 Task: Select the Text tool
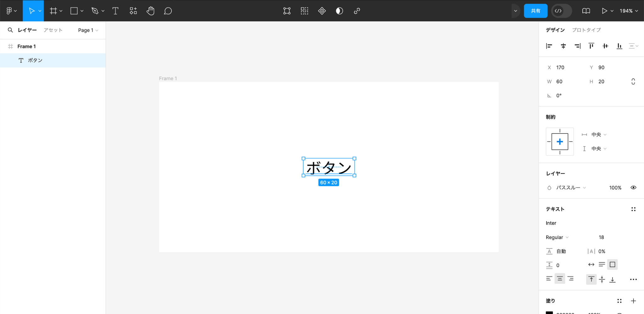(x=115, y=10)
